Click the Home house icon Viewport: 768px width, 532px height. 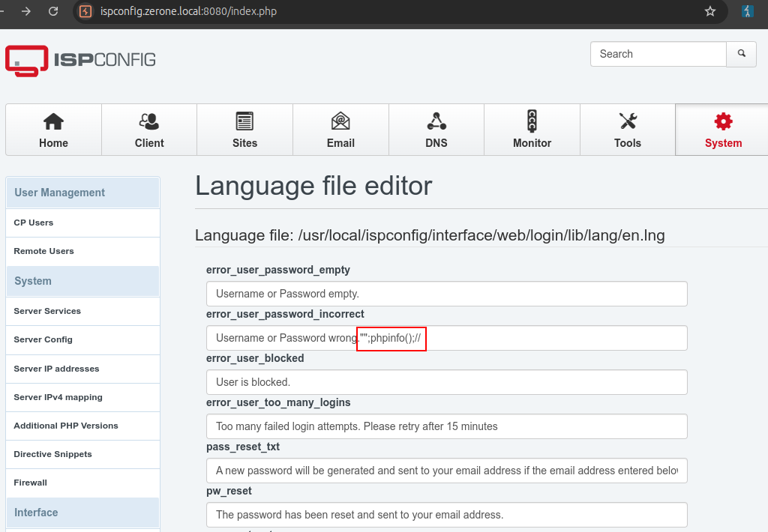[x=53, y=121]
